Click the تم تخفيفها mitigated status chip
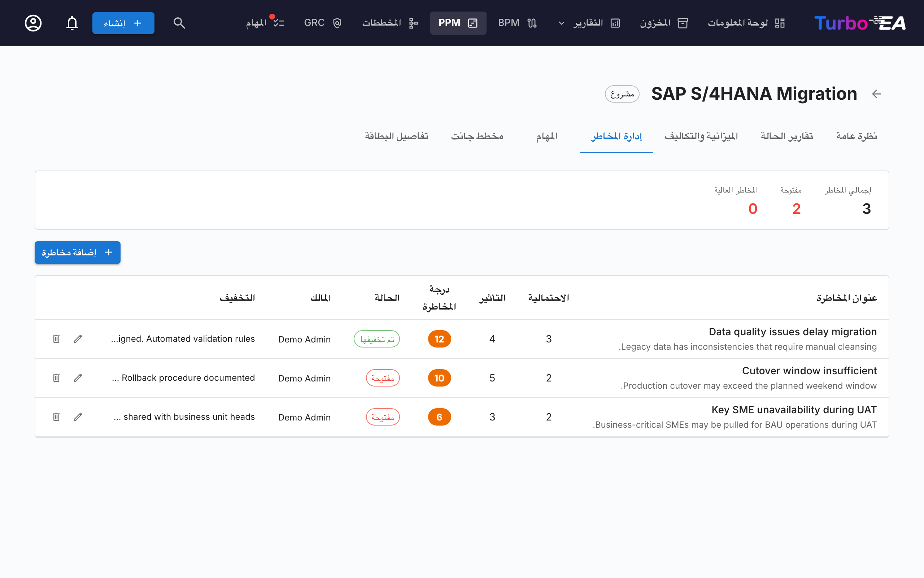The width and height of the screenshot is (924, 578). click(x=377, y=339)
